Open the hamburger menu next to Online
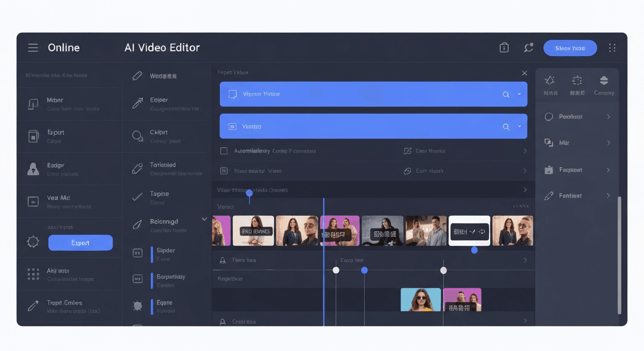Image resolution: width=644 pixels, height=351 pixels. pos(32,47)
